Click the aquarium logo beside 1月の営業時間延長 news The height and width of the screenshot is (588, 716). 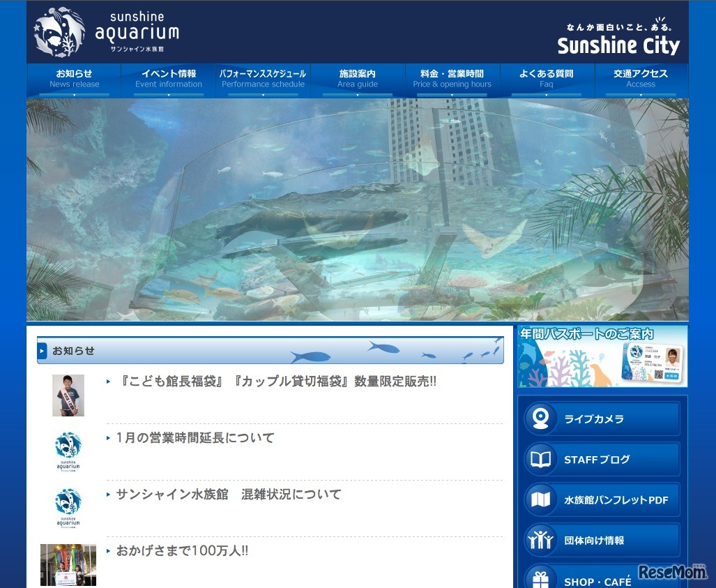click(x=68, y=451)
